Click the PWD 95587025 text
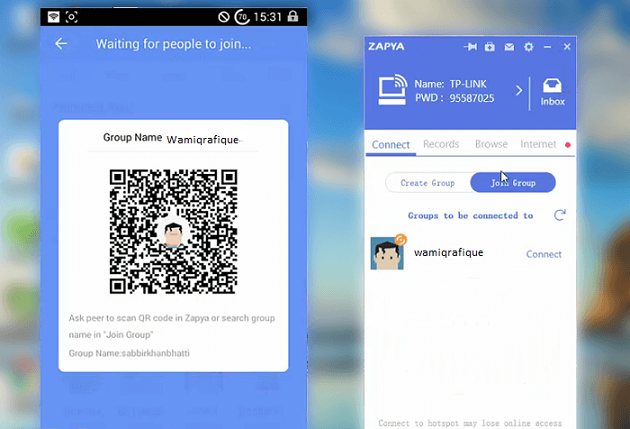 click(454, 98)
